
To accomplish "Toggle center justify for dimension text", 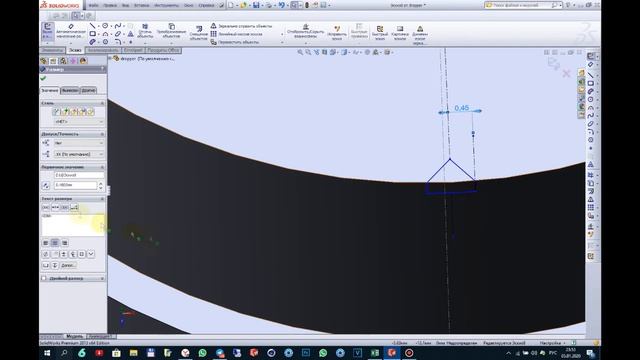I will [55, 243].
